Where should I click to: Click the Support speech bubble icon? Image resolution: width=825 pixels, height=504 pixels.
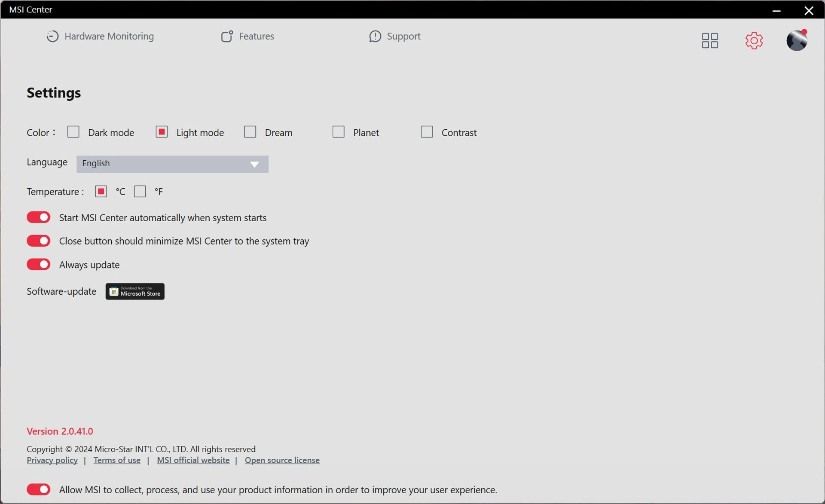pyautogui.click(x=375, y=36)
